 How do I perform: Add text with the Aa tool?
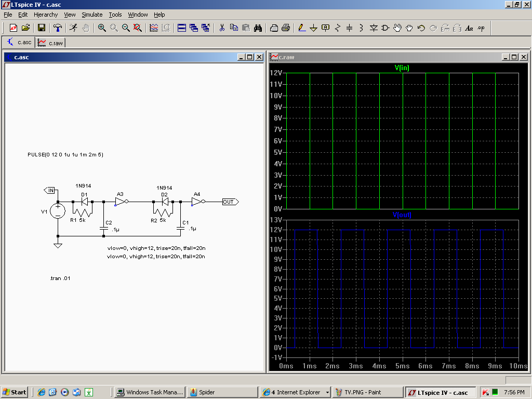[469, 28]
